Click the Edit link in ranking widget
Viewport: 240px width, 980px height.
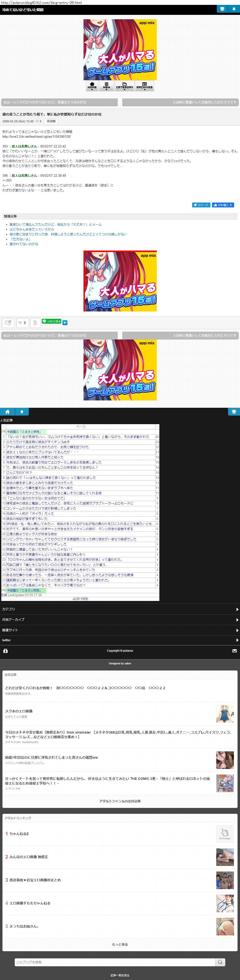pyautogui.click(x=4, y=595)
